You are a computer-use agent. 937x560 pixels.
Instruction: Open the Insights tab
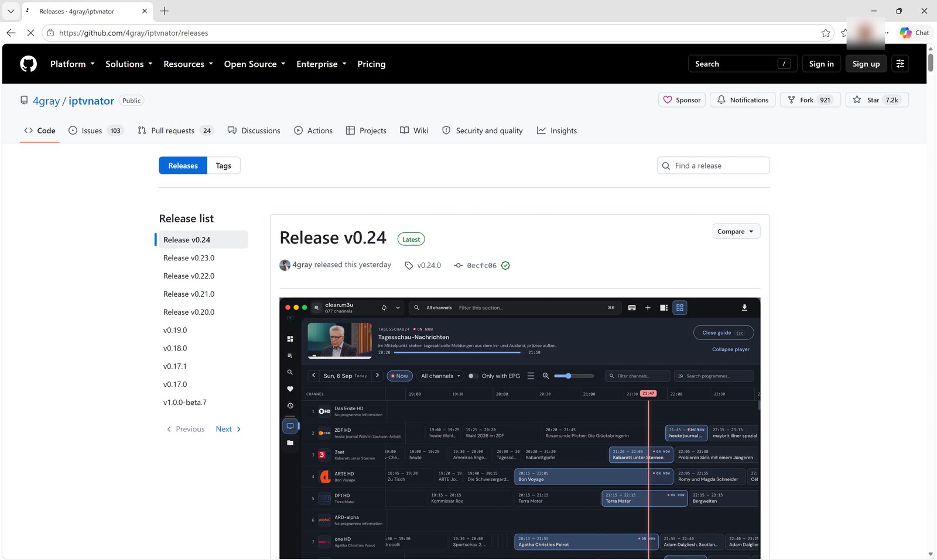557,130
